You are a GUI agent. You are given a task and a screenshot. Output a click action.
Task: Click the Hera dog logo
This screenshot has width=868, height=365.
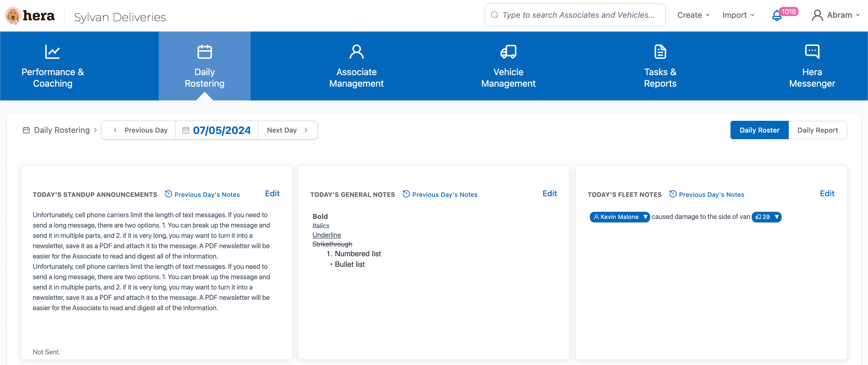tap(13, 15)
